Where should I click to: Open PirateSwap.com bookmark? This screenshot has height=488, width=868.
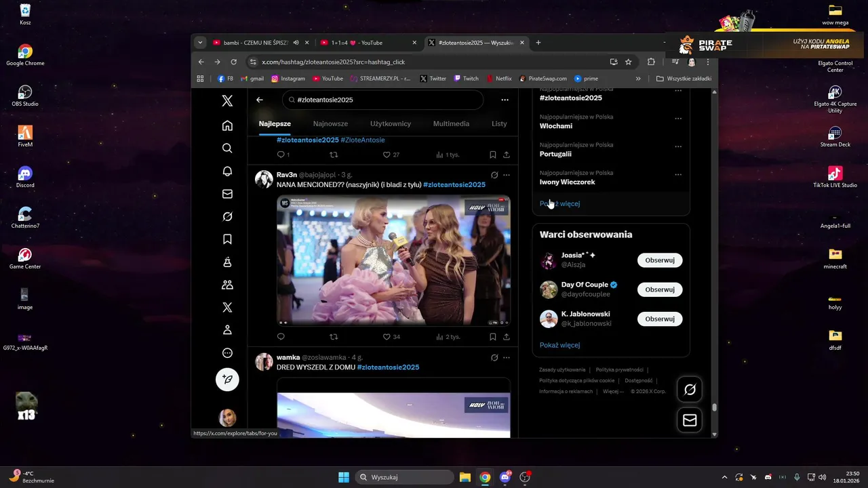(x=542, y=79)
